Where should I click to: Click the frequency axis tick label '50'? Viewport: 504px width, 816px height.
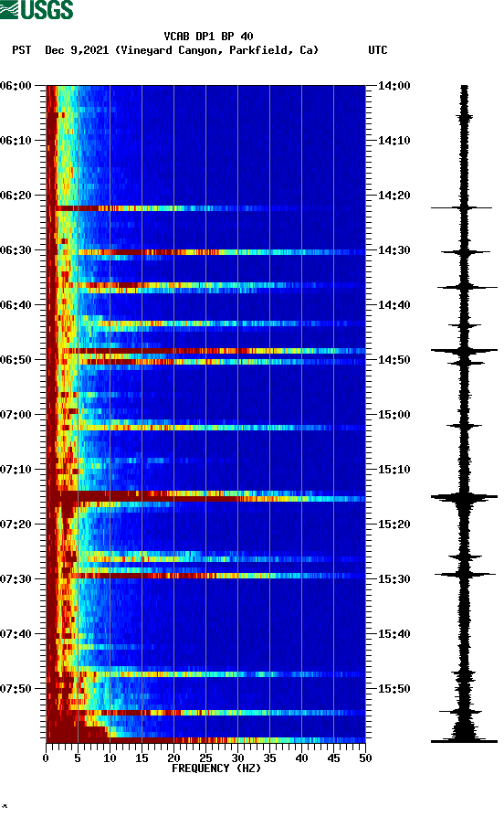365,758
